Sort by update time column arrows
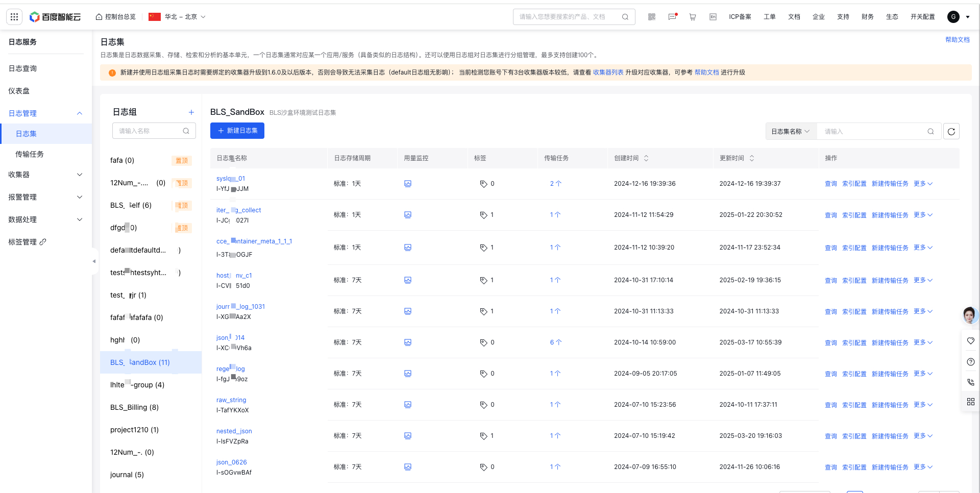Screen dimensions: 980x493 [x=752, y=158]
